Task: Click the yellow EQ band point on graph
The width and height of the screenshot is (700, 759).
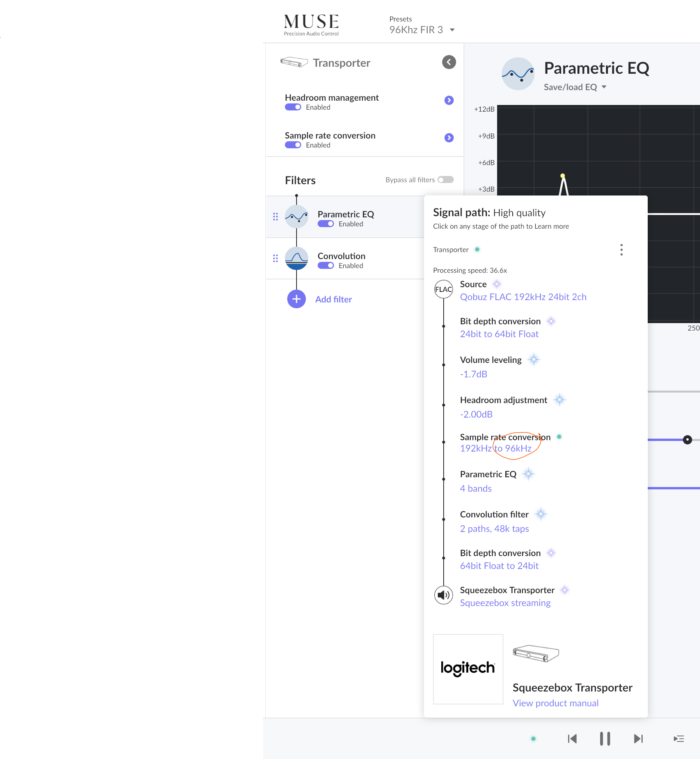Action: (x=562, y=176)
